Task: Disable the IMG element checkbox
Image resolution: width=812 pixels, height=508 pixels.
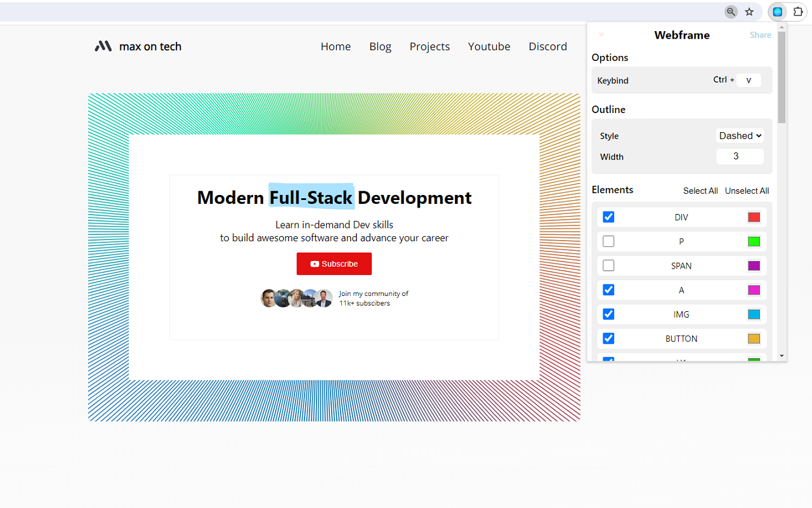Action: (x=608, y=314)
